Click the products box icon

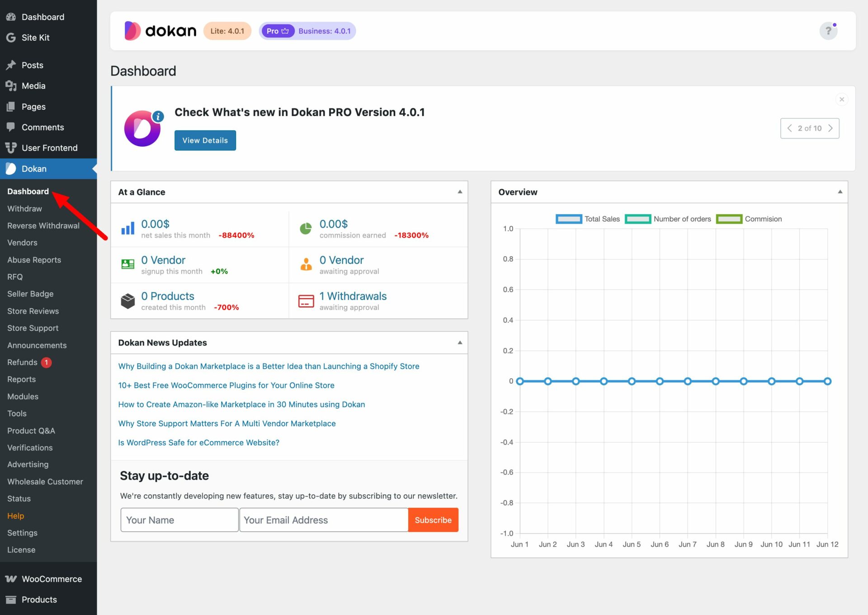click(128, 300)
